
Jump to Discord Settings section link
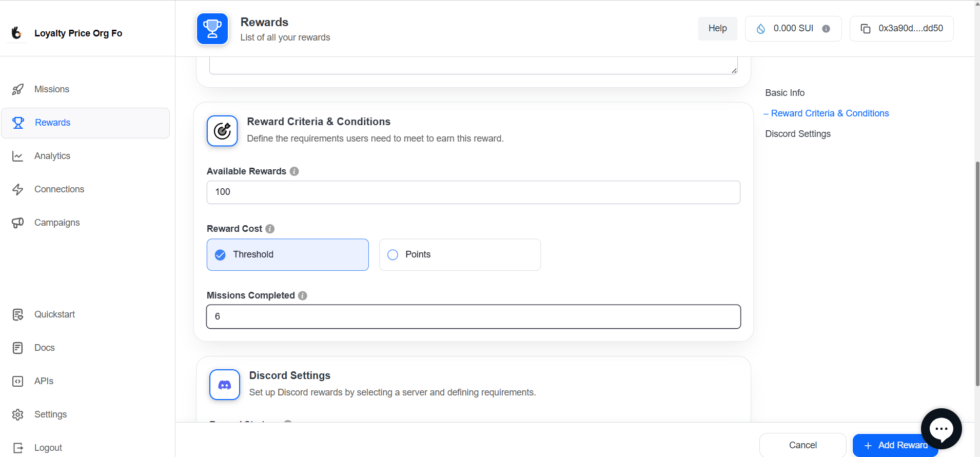pos(798,134)
